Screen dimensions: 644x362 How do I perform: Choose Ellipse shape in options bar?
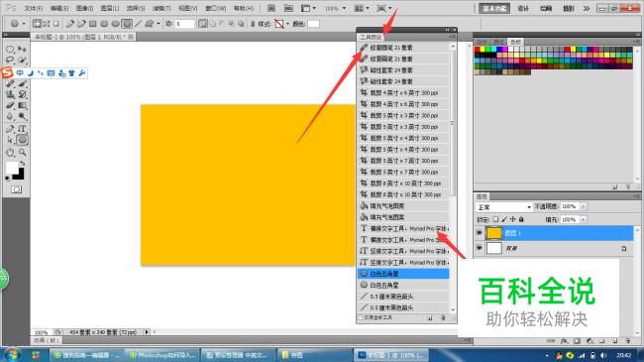[x=115, y=24]
